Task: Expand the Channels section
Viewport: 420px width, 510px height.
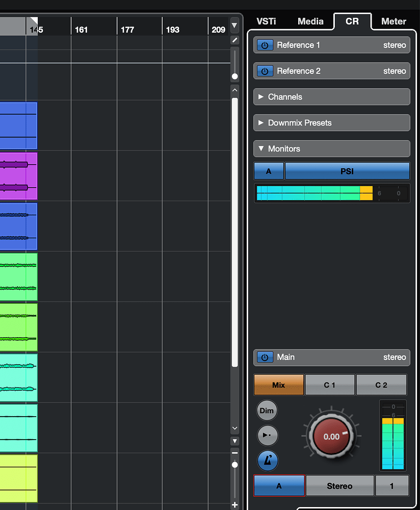Action: [x=331, y=97]
